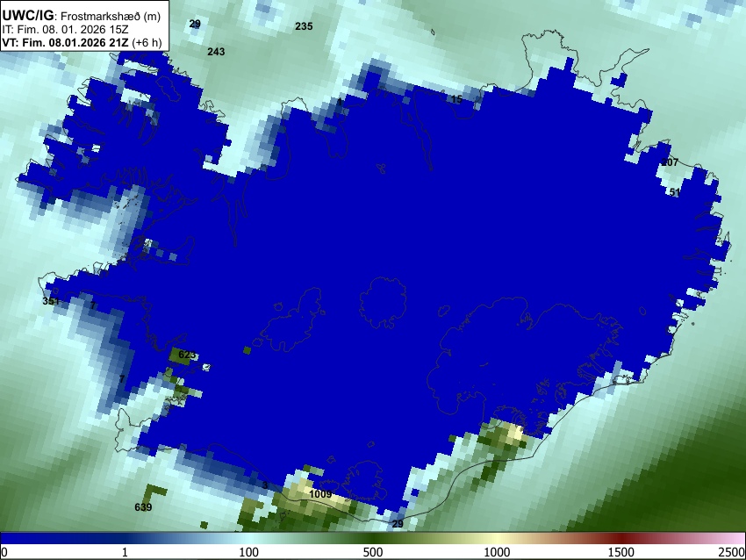Image resolution: width=746 pixels, height=560 pixels.
Task: Click the map value '3' beside the 1009 label
Action: pos(265,485)
